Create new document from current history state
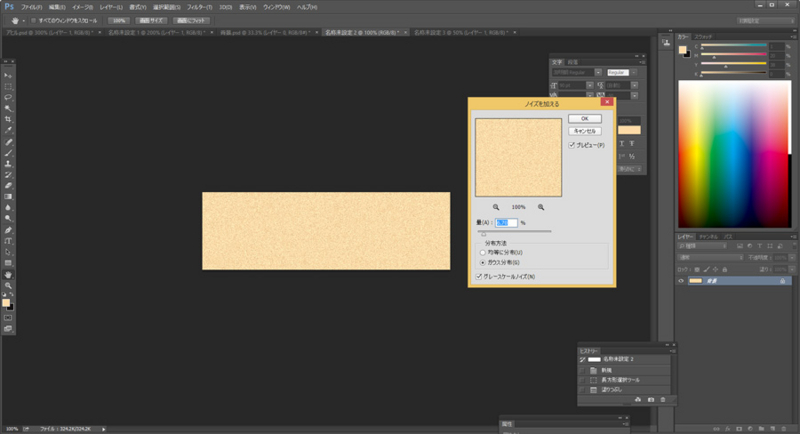Viewport: 800px width, 434px height. tap(638, 400)
